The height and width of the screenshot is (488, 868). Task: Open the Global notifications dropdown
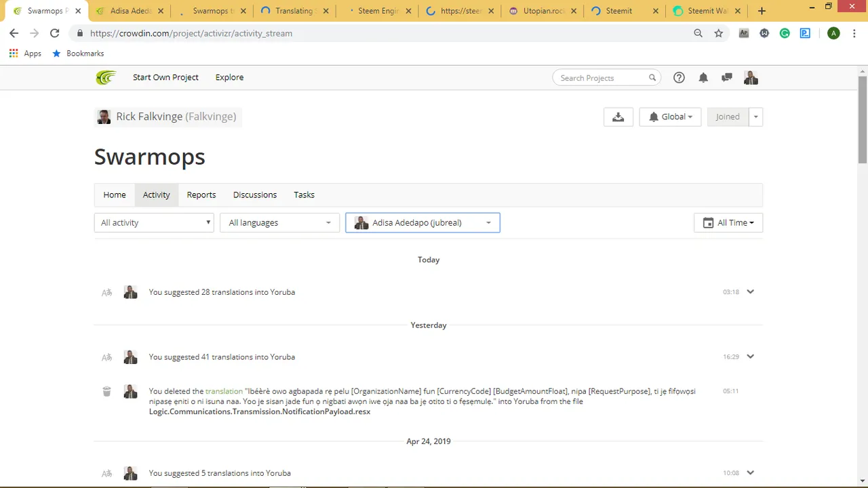670,117
